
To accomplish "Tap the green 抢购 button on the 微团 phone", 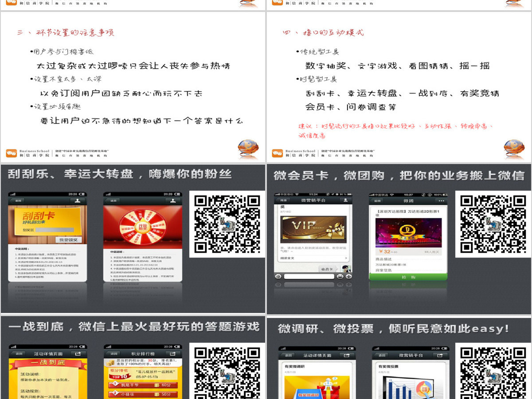I will (408, 277).
